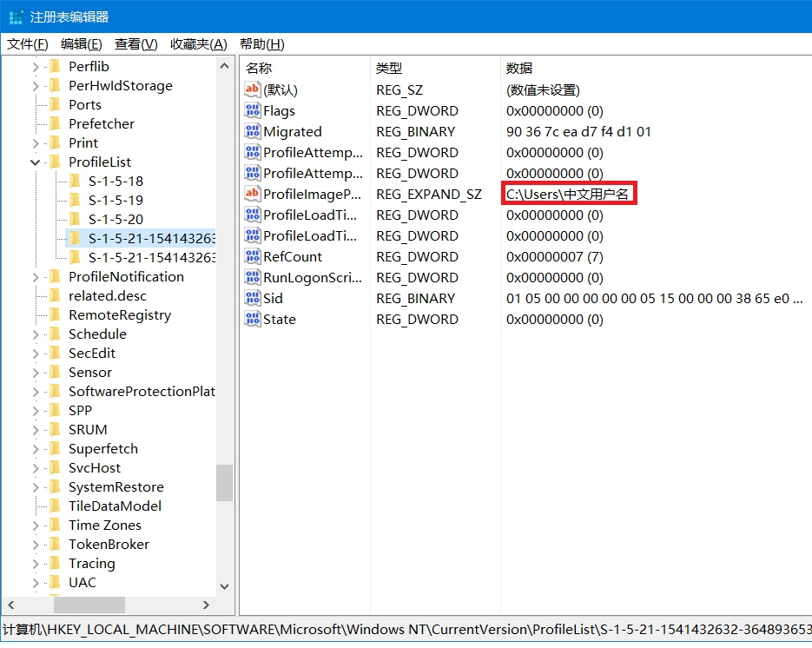
Task: Click the tree horizontal scroll left arrow
Action: point(11,605)
